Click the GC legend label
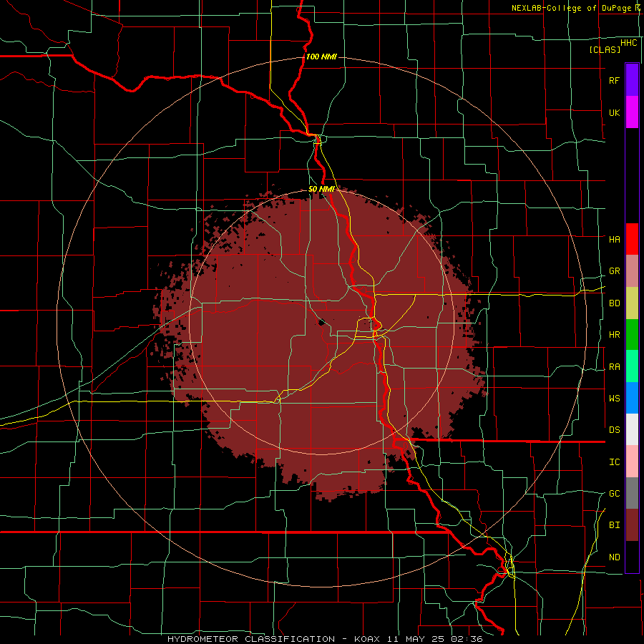This screenshot has height=644, width=644. (x=614, y=493)
